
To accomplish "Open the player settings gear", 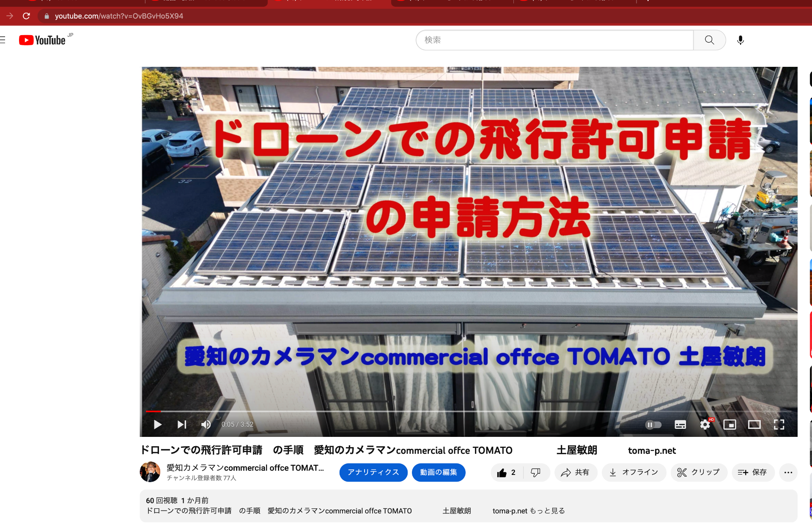I will pyautogui.click(x=705, y=424).
